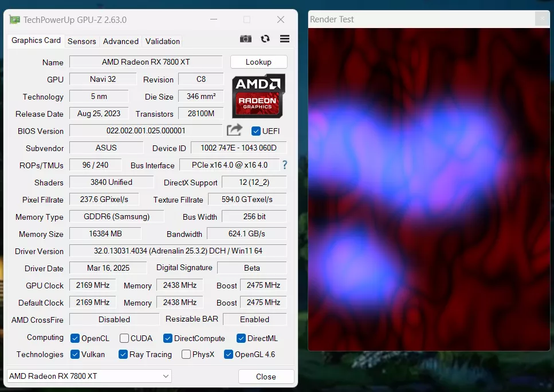Click the Default Clock row Memory value
554x392 pixels.
[180, 302]
